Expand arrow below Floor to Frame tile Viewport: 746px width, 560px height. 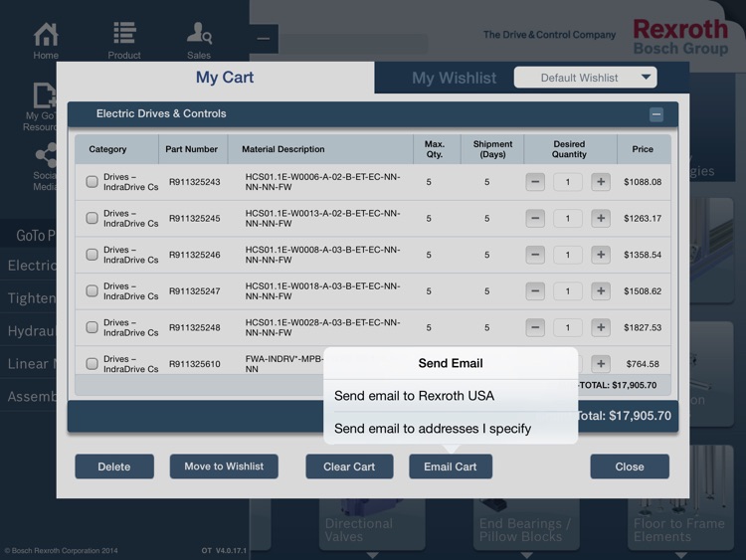(680, 555)
